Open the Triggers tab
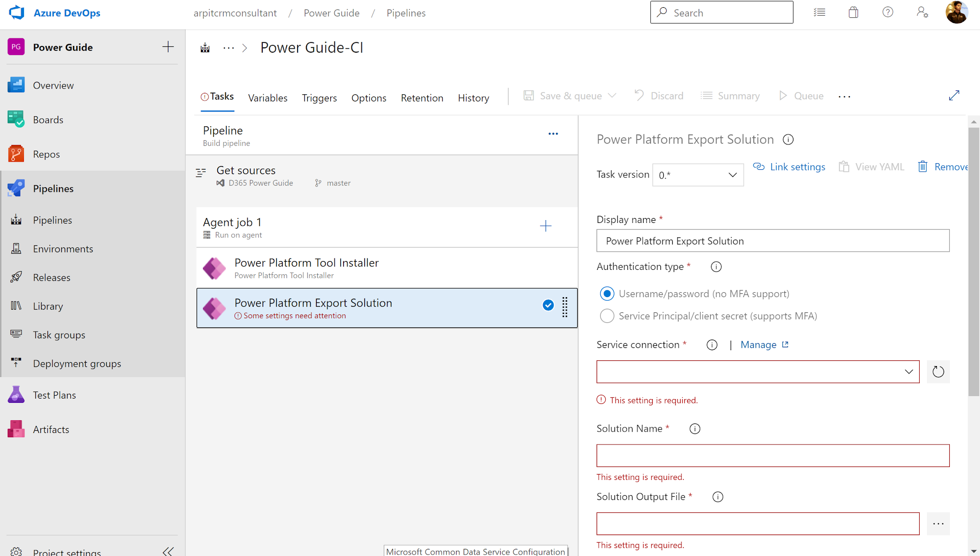Viewport: 980px width, 556px height. pyautogui.click(x=319, y=98)
